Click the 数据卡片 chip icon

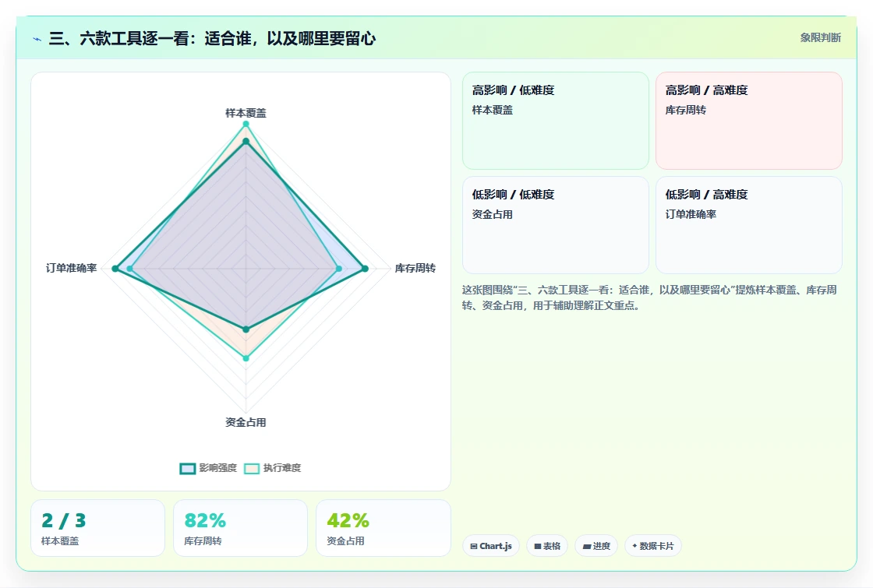pos(634,546)
